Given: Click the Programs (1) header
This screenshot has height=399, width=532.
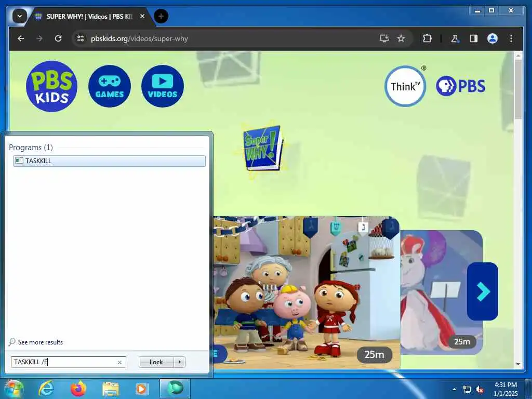Looking at the screenshot, I should pyautogui.click(x=31, y=147).
